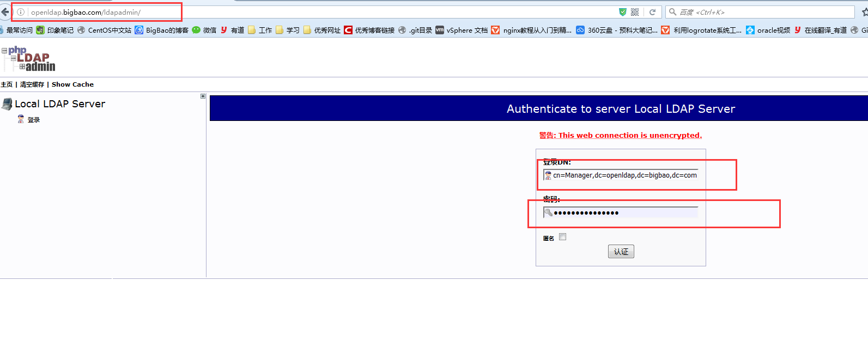868x341 pixels.
Task: Click the Authenticate to server heading
Action: pyautogui.click(x=621, y=109)
